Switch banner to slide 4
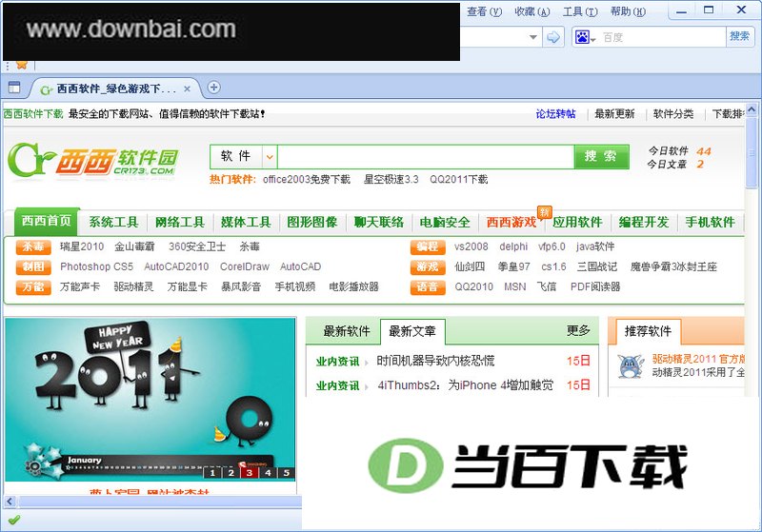This screenshot has height=532, width=762. click(x=268, y=472)
